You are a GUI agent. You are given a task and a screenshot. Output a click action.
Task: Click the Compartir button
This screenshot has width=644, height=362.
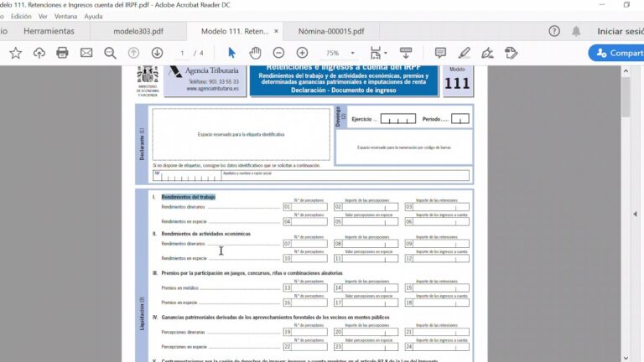coord(616,53)
